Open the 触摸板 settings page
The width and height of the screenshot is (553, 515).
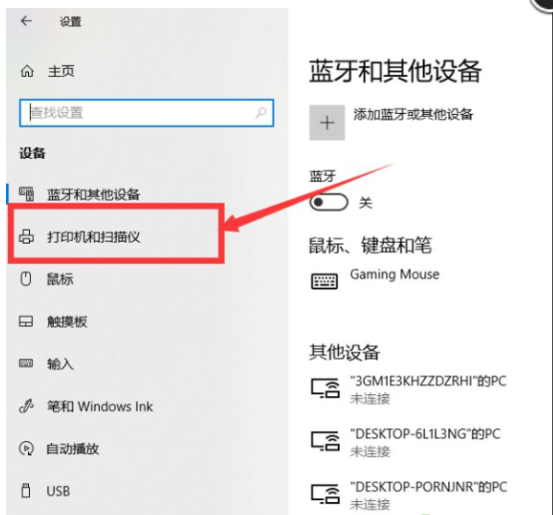point(67,321)
